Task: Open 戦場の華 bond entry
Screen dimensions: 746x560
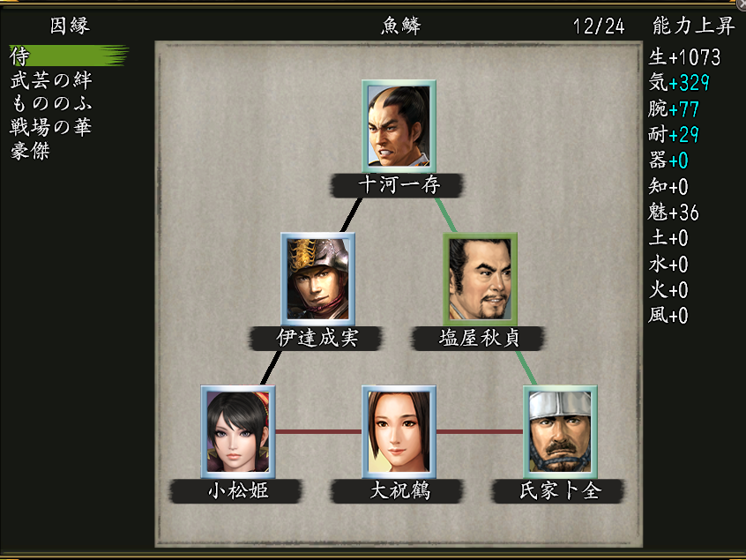Action: pyautogui.click(x=51, y=127)
